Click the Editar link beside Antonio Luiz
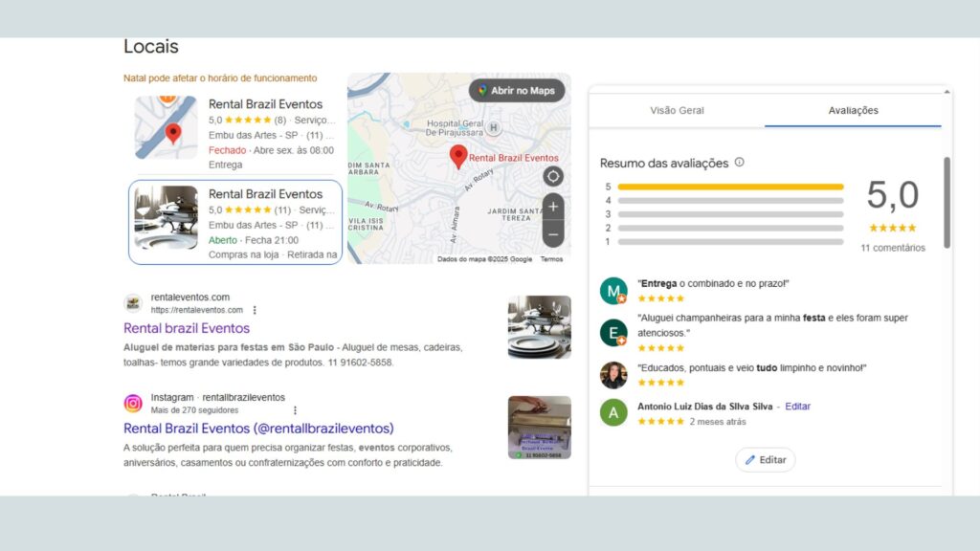Viewport: 980px width, 551px height. 797,407
